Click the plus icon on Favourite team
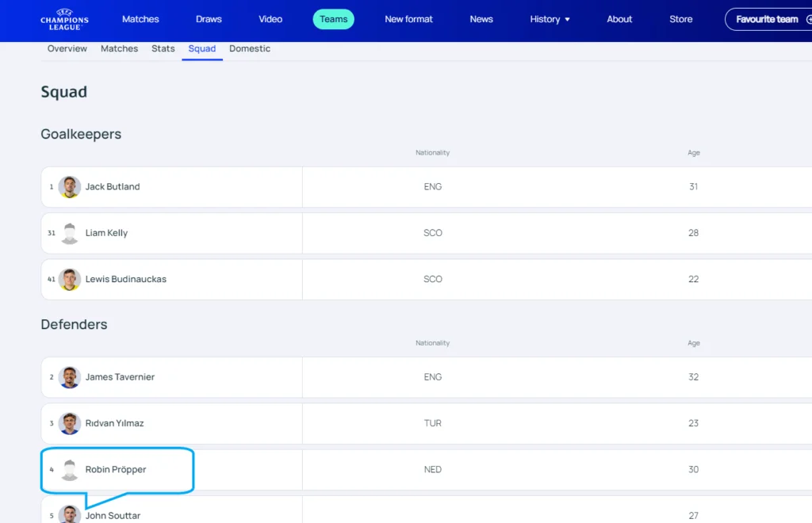This screenshot has width=812, height=523. 808,19
